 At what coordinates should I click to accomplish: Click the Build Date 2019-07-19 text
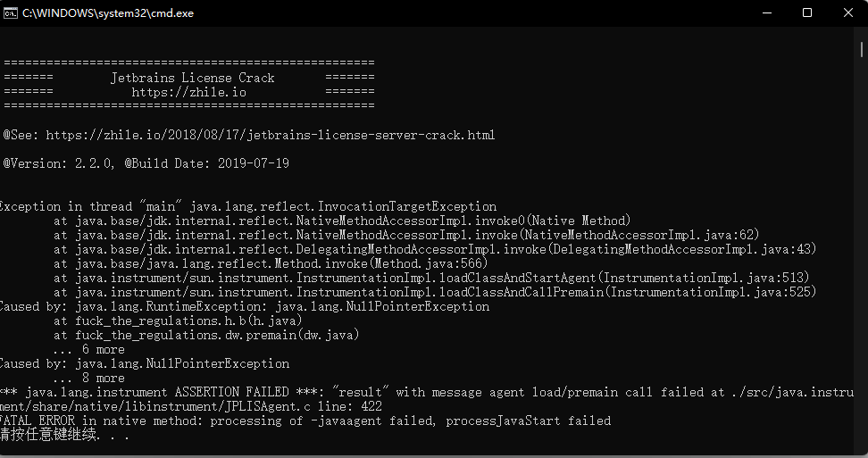point(207,163)
